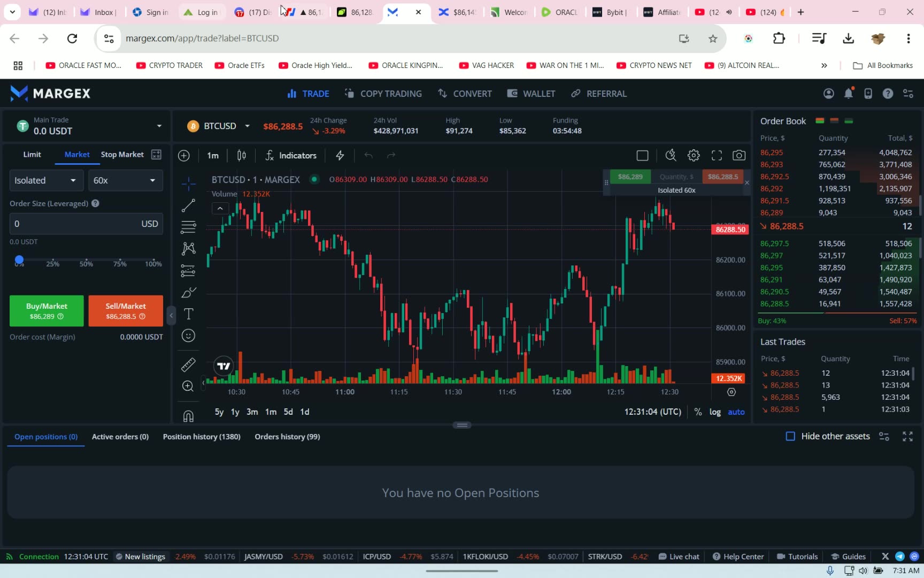Viewport: 924px width, 578px height.
Task: Show only buy orders in order book
Action: tap(849, 121)
